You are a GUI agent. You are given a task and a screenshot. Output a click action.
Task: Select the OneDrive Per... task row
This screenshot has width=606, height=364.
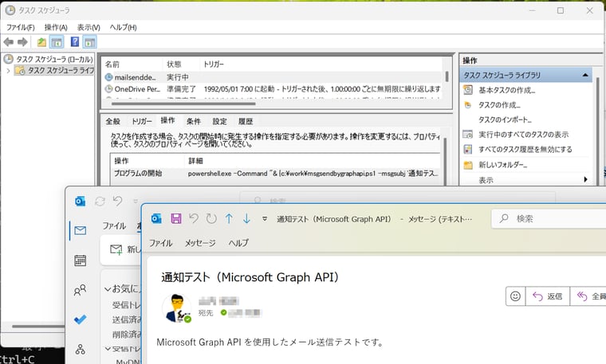(273, 89)
